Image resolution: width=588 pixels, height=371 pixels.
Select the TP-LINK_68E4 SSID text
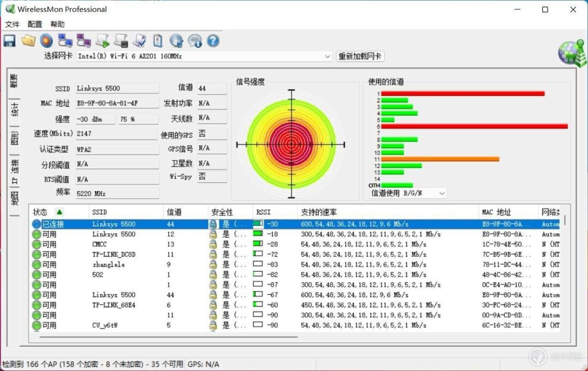114,305
